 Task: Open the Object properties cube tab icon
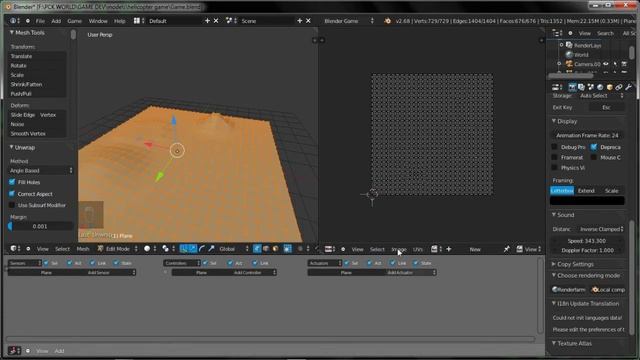pyautogui.click(x=609, y=87)
